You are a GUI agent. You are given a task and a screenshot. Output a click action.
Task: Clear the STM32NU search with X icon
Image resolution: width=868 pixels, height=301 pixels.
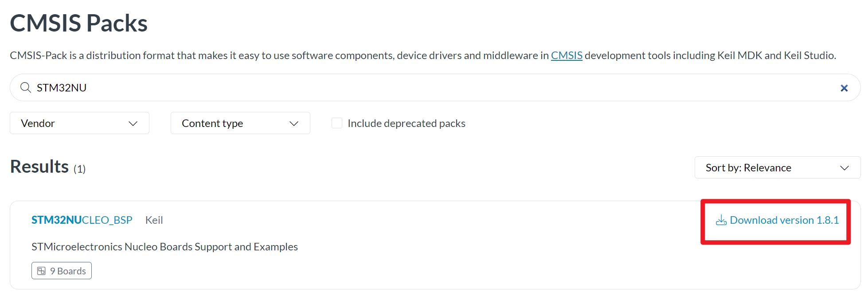844,88
